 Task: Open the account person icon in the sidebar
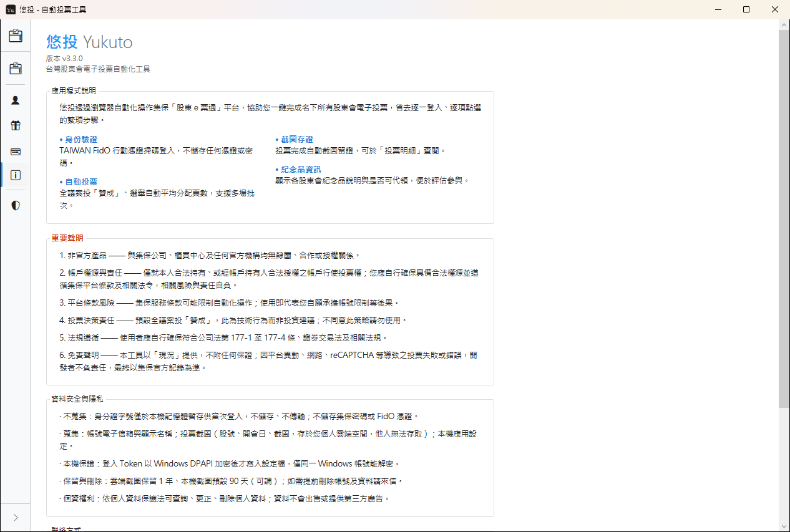click(16, 100)
